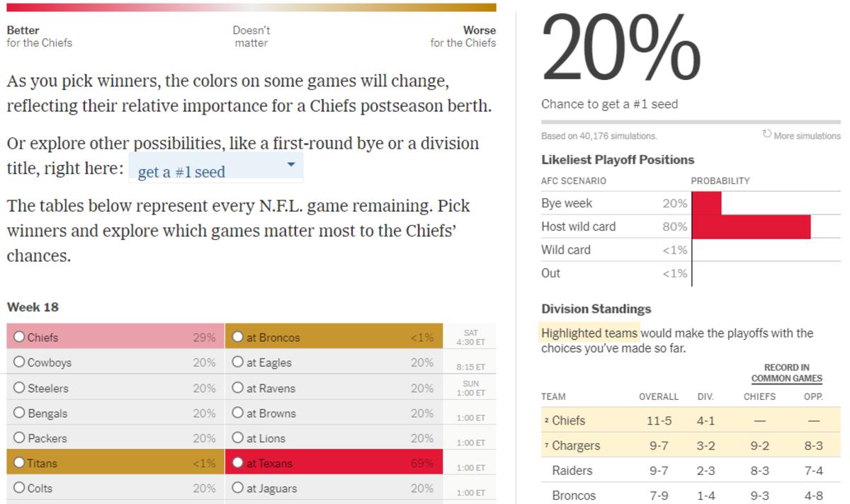The width and height of the screenshot is (850, 504).
Task: Click the More simulations refresh icon
Action: (767, 134)
